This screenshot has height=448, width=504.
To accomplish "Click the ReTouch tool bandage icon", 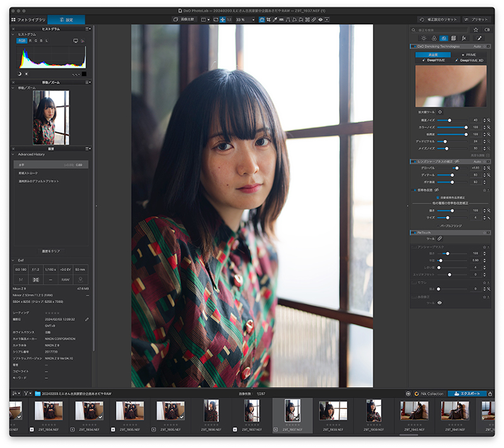I will tap(440, 239).
